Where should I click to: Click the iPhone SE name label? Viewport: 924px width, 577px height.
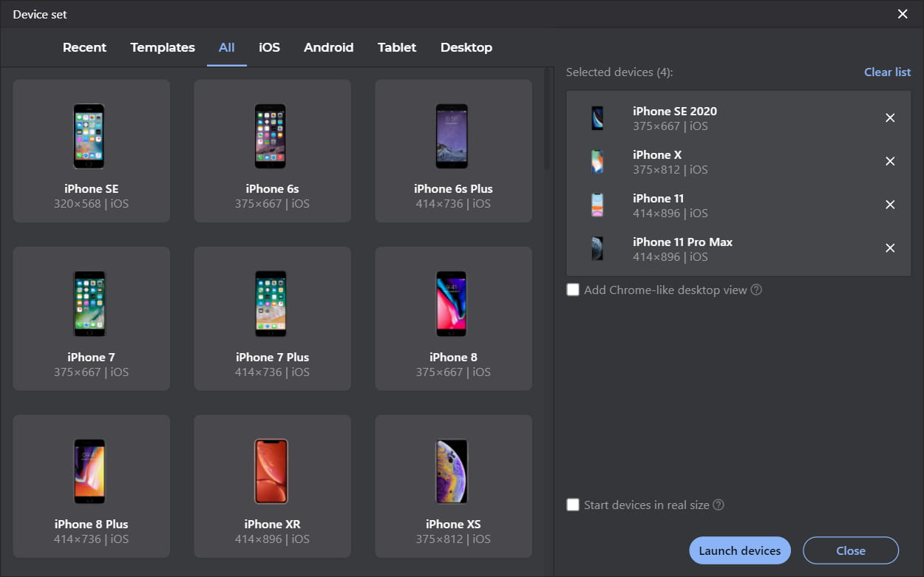[92, 188]
